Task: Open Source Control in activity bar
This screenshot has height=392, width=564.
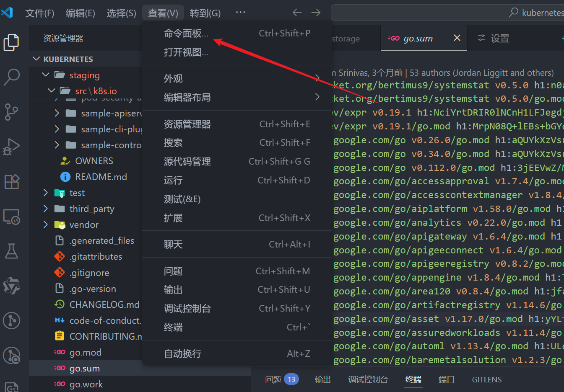Action: click(11, 112)
